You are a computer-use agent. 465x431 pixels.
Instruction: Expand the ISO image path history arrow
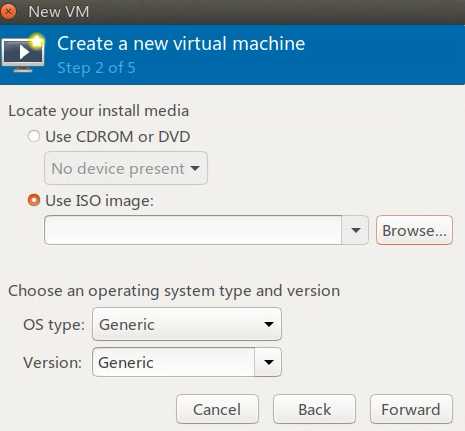click(355, 230)
